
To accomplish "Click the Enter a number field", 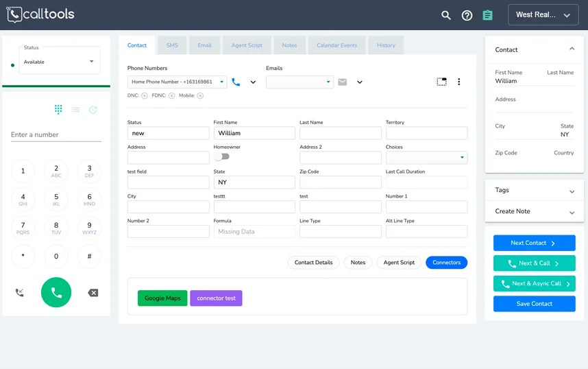I will click(x=56, y=134).
